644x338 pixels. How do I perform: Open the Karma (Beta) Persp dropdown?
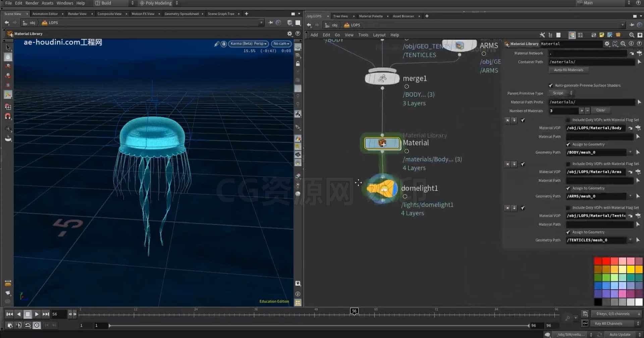point(248,44)
